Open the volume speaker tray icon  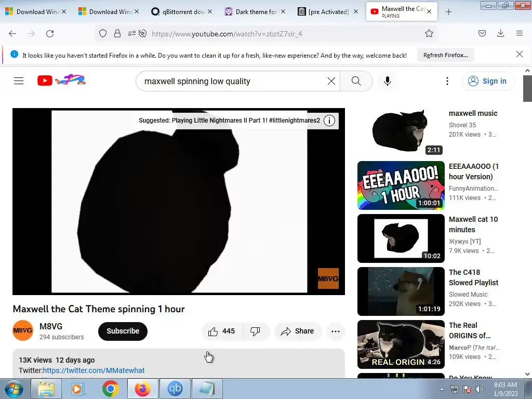(480, 390)
